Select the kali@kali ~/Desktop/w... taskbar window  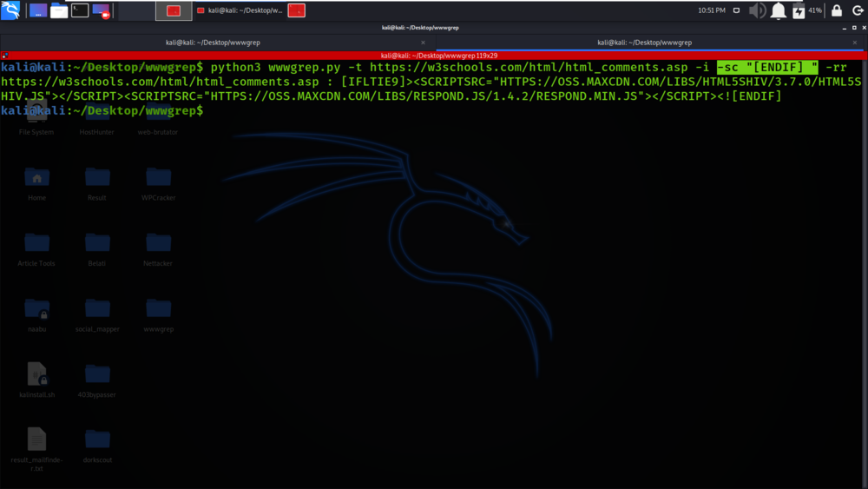[240, 10]
